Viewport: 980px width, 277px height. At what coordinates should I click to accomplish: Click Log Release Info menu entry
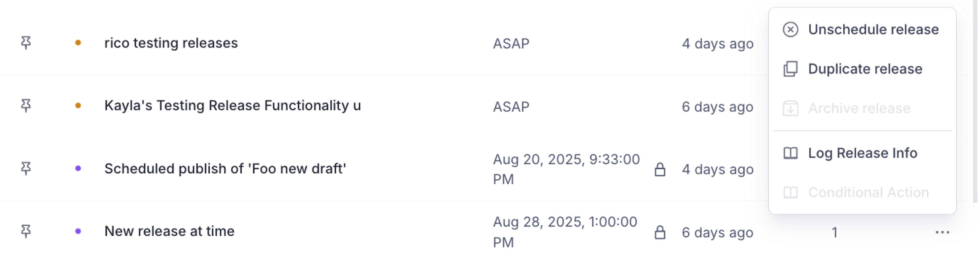862,153
